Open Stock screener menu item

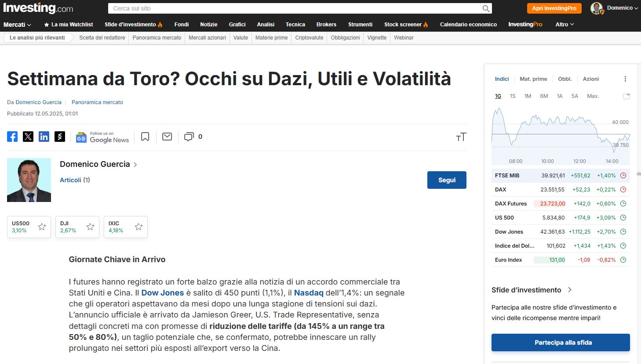pyautogui.click(x=406, y=25)
